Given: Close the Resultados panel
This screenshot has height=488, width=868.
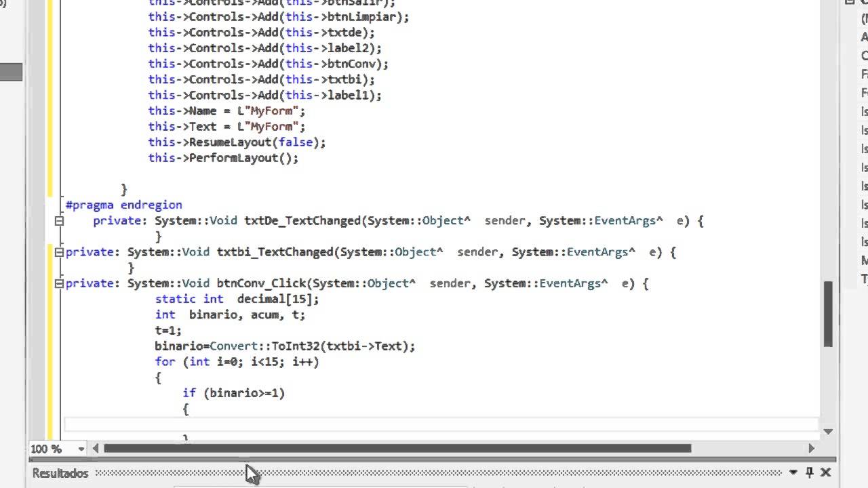Looking at the screenshot, I should (826, 472).
